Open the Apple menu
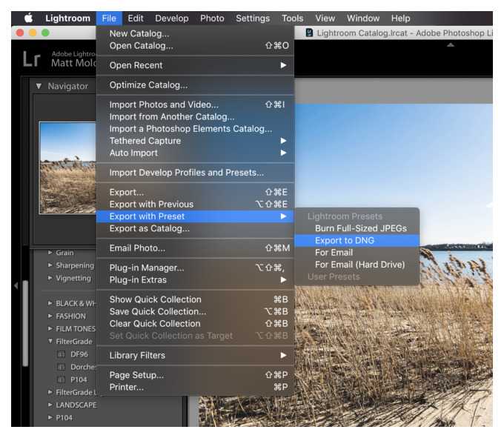 pos(29,18)
